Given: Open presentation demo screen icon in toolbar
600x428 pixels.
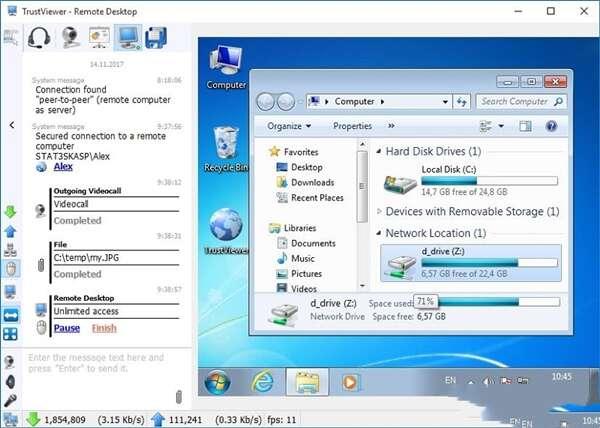Looking at the screenshot, I should 99,37.
